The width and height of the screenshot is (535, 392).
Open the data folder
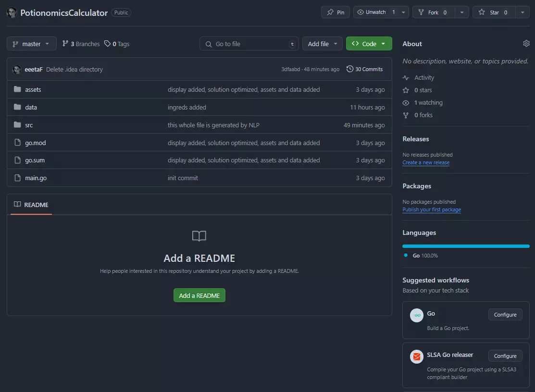pos(31,107)
